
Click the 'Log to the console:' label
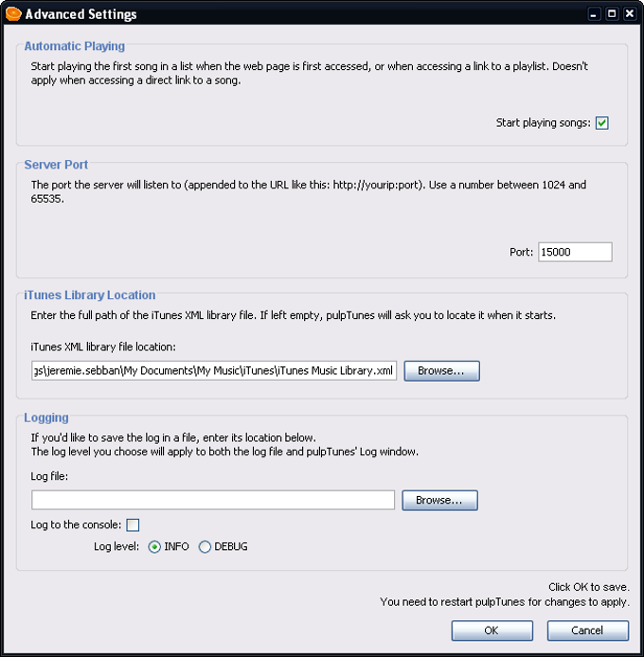point(76,525)
